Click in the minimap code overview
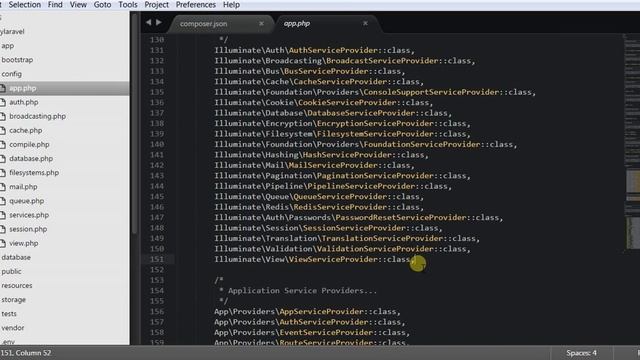This screenshot has height=360, width=640. tap(631, 143)
